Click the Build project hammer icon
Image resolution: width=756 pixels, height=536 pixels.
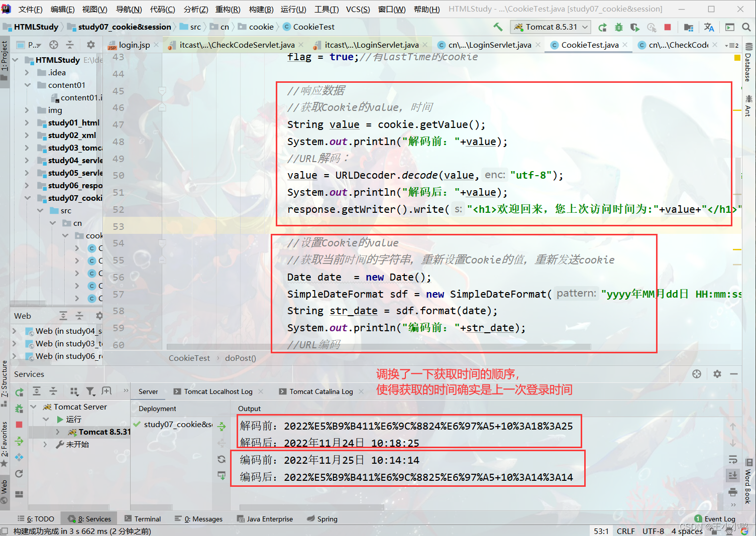point(498,27)
